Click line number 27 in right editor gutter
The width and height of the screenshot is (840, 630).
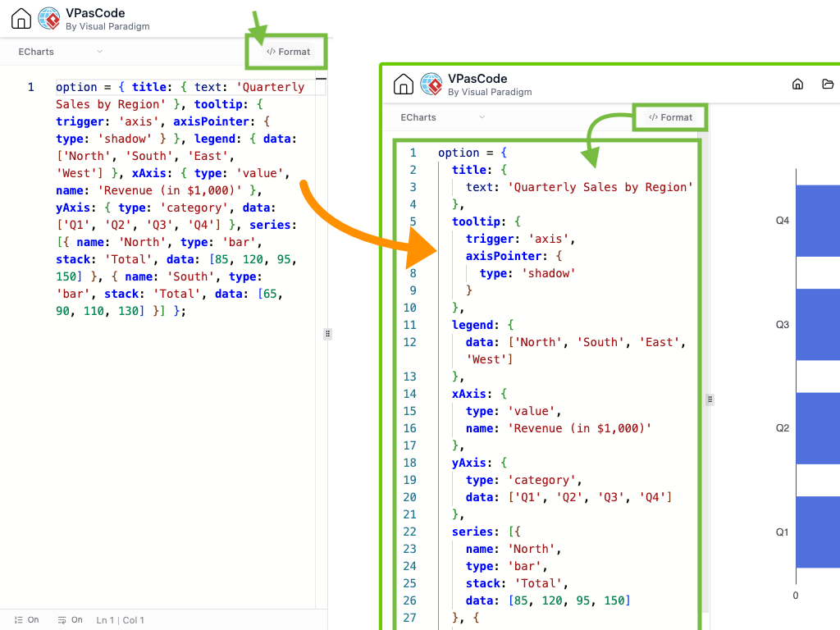click(x=409, y=618)
